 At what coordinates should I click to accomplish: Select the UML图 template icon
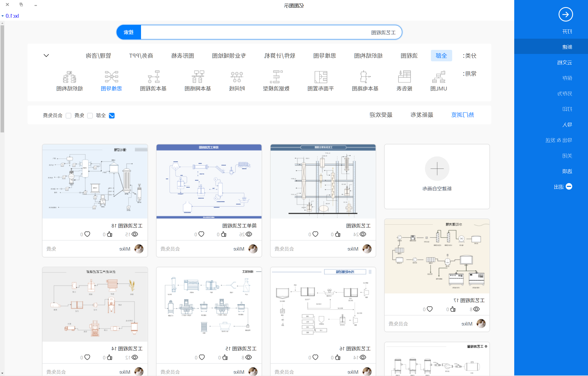[439, 77]
